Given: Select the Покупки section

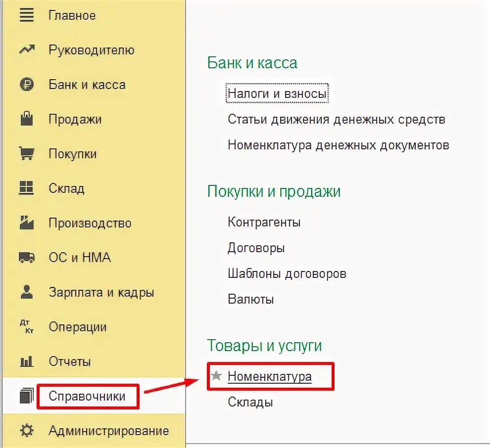Looking at the screenshot, I should (x=73, y=154).
